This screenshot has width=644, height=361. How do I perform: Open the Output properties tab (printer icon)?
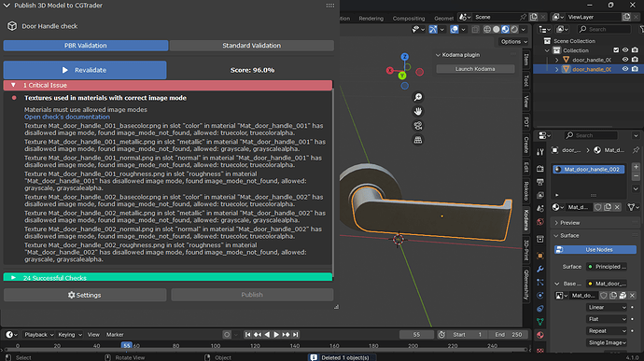540,182
